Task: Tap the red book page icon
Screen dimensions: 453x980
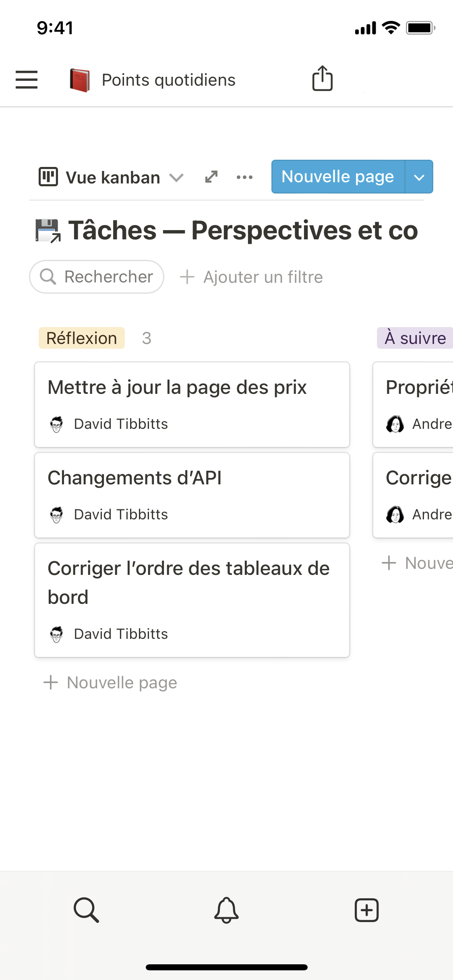Action: click(x=80, y=80)
